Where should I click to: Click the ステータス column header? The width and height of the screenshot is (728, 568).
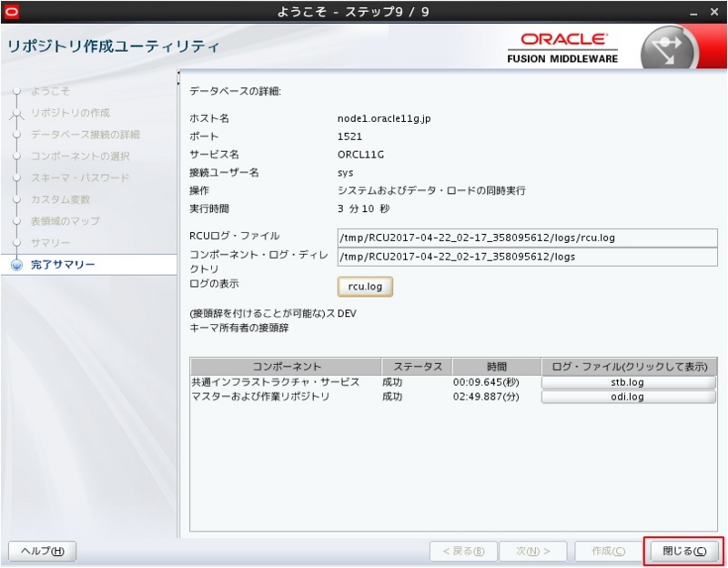click(417, 367)
